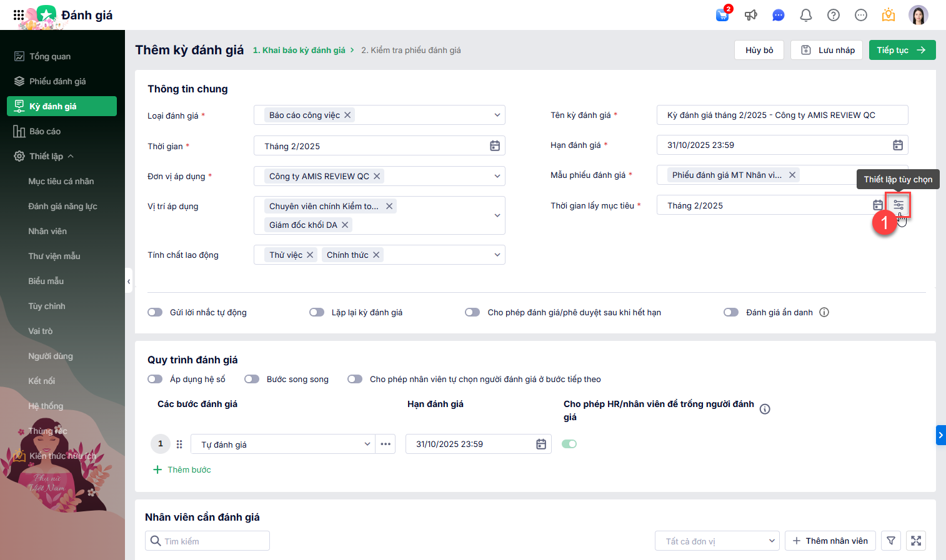
Task: Open the notifications bell
Action: 806,15
